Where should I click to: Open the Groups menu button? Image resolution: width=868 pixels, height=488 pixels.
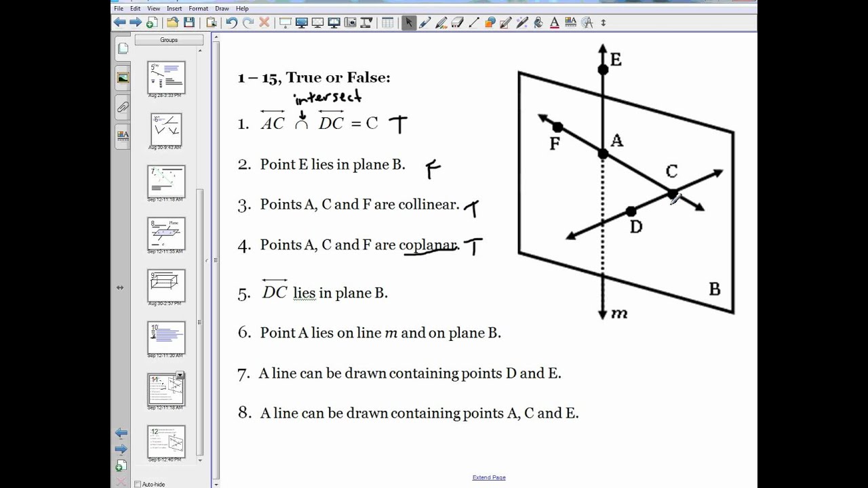click(x=169, y=40)
